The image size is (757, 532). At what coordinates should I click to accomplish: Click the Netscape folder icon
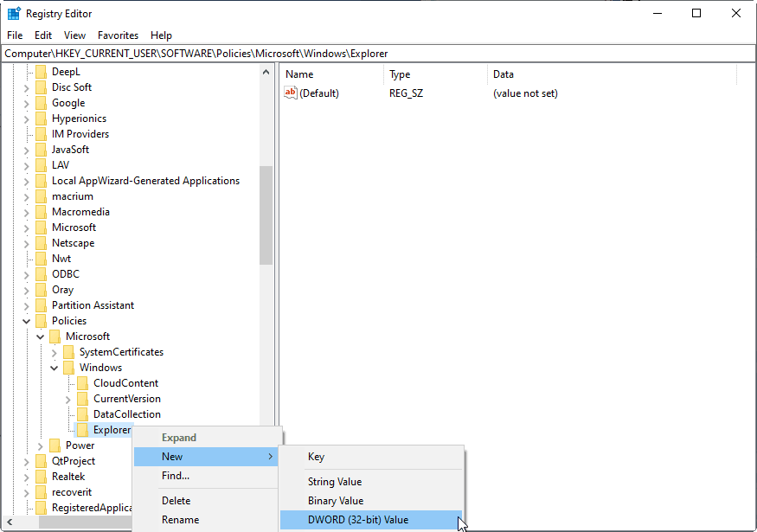[x=41, y=243]
